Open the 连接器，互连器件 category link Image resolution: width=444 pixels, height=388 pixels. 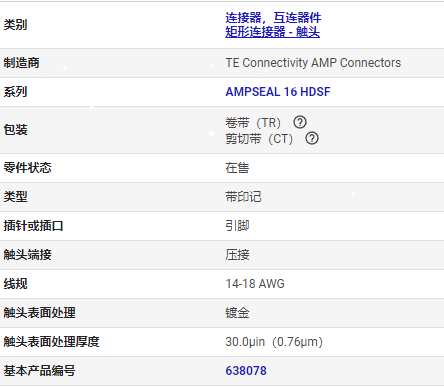coord(273,18)
